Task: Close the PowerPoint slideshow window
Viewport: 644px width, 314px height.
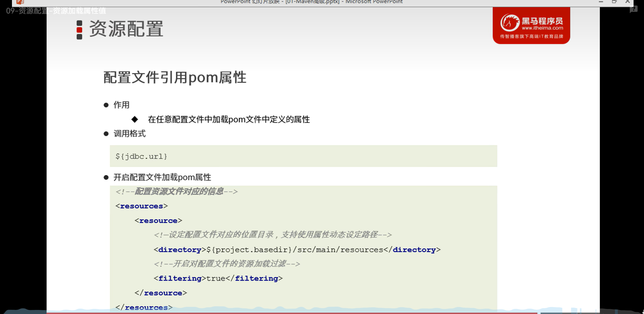Action: coord(627,2)
